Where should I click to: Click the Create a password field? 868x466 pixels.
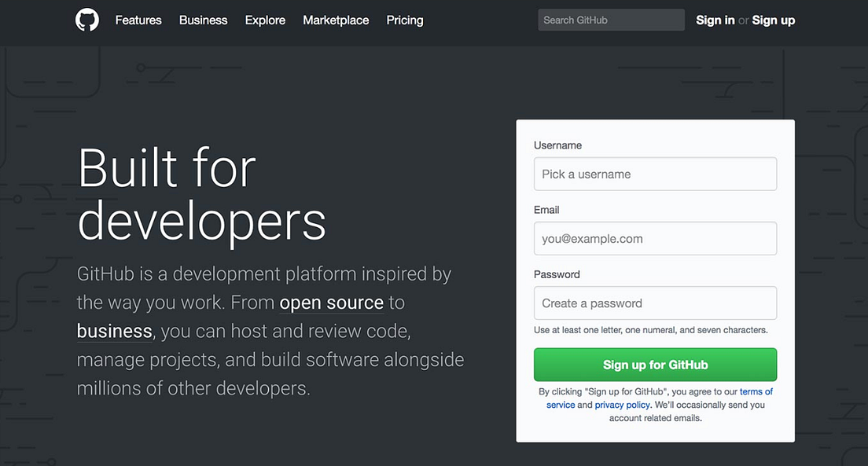coord(655,303)
